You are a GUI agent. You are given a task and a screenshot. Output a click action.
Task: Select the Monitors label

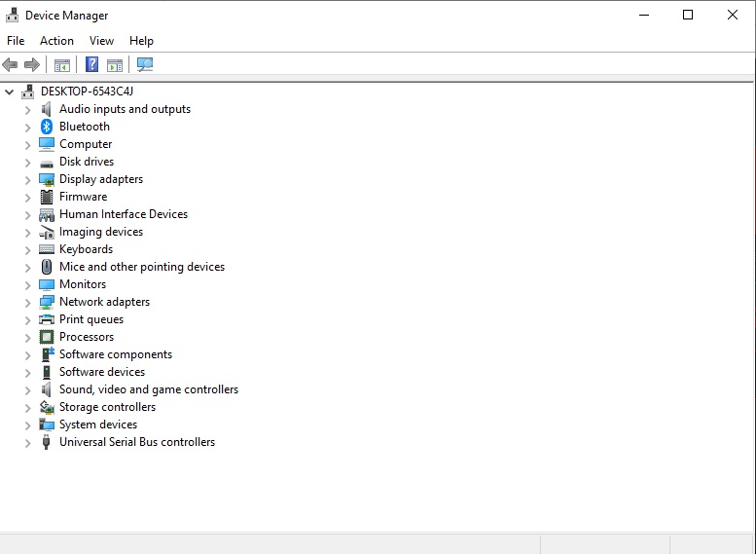point(83,284)
